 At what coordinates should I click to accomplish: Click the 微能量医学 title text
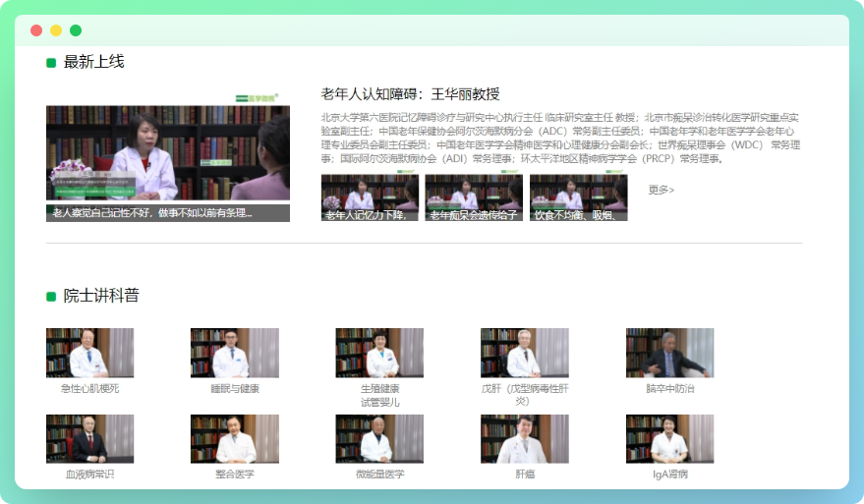point(379,474)
